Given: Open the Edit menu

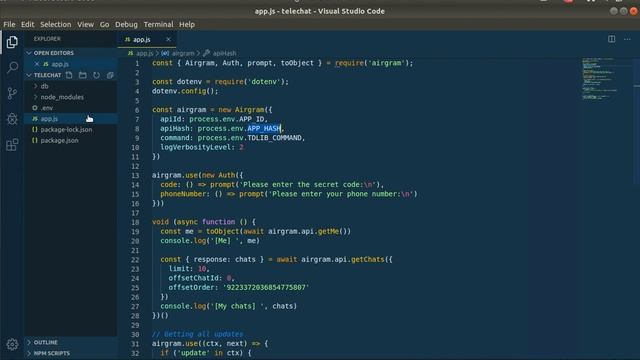Looking at the screenshot, I should [x=27, y=24].
